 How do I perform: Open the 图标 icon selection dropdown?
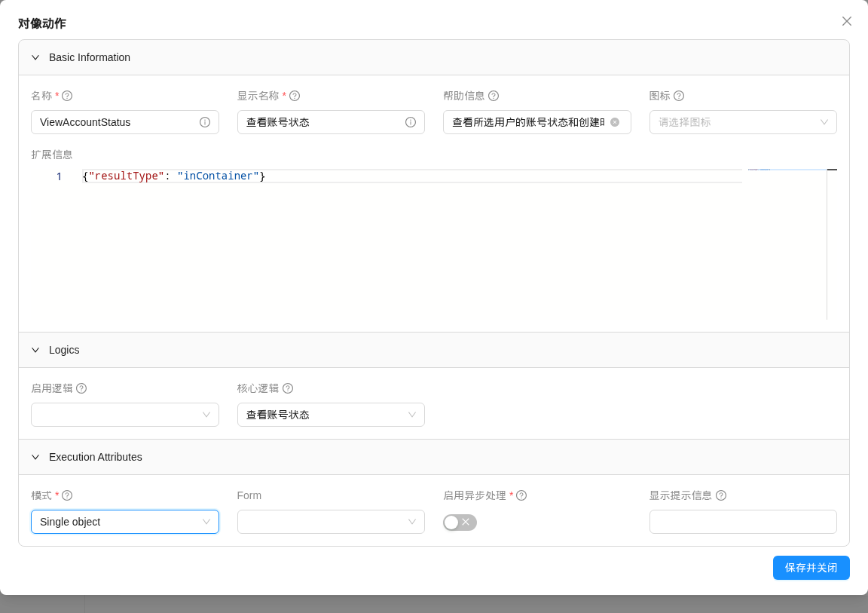[x=743, y=122]
